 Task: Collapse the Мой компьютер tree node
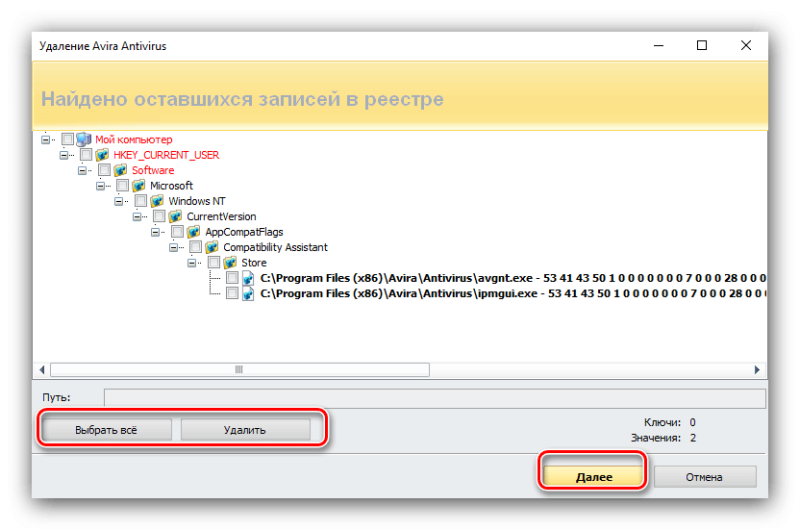[45, 139]
